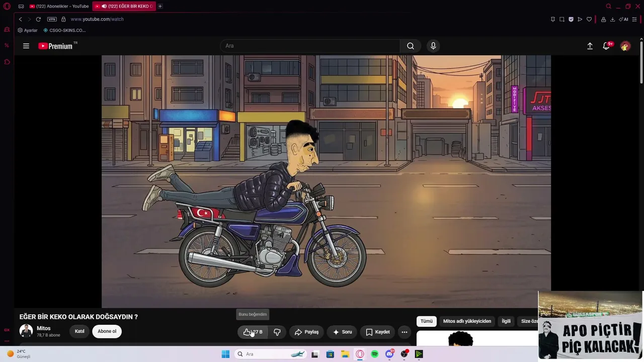The width and height of the screenshot is (644, 362).
Task: Open the weather widget showing 24°C
Action: 19,354
